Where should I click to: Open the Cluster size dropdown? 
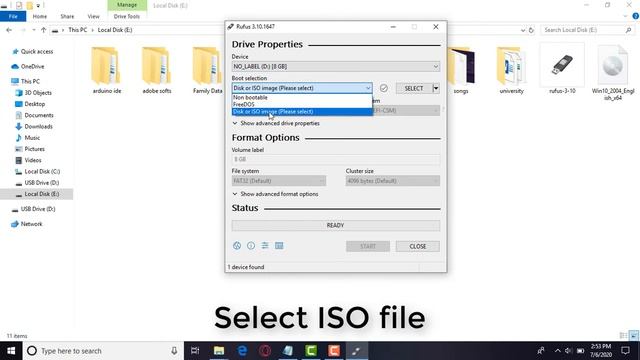click(393, 180)
